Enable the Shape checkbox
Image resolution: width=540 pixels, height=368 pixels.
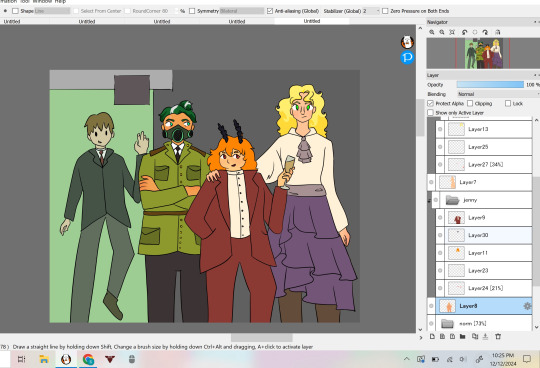pyautogui.click(x=15, y=11)
